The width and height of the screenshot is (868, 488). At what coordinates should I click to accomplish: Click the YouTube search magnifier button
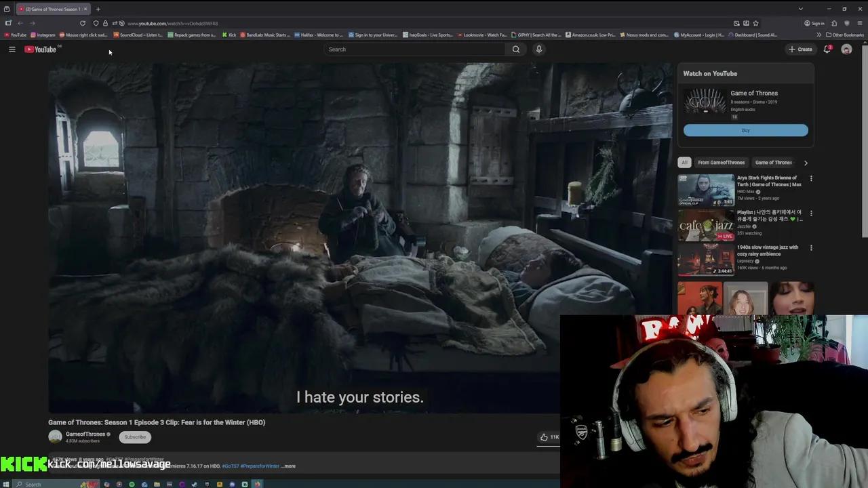[x=516, y=49]
